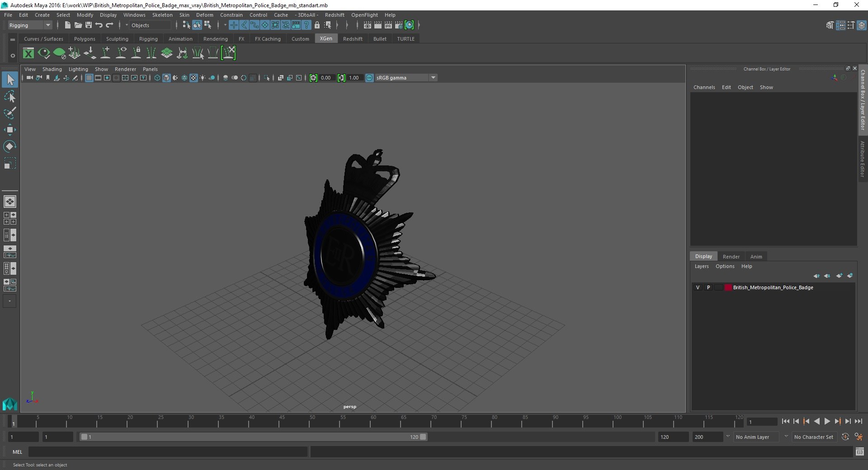Go to start of playback range
This screenshot has width=868, height=470.
786,421
